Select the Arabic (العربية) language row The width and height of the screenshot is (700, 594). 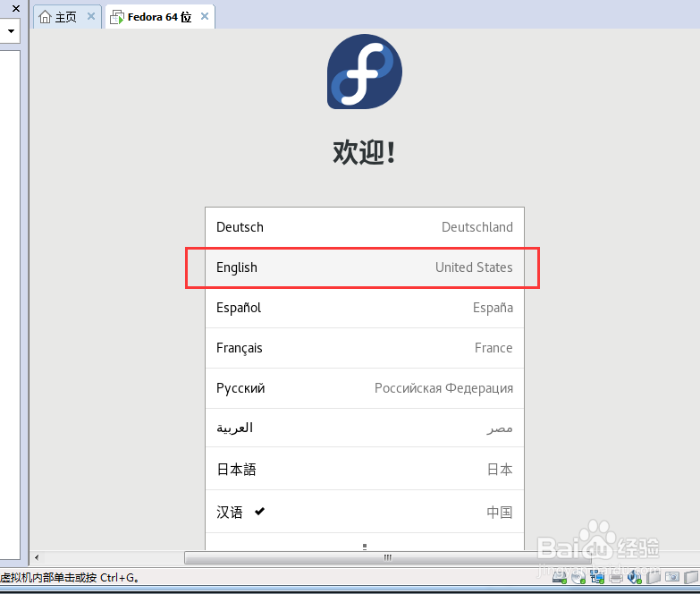pos(364,428)
